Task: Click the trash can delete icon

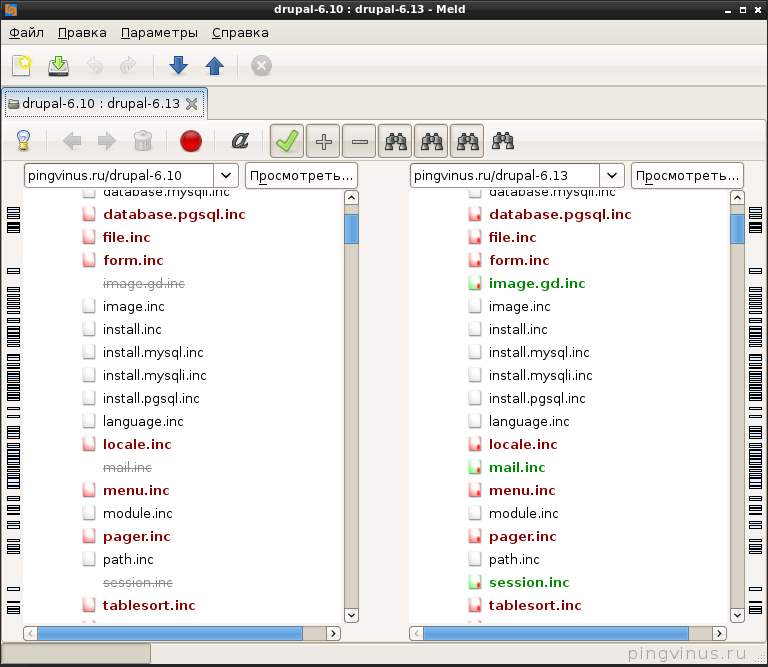Action: (x=143, y=141)
